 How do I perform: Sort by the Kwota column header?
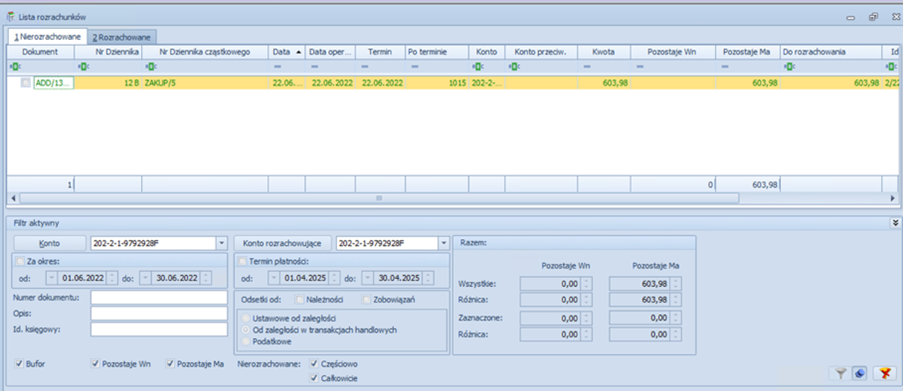coord(604,52)
